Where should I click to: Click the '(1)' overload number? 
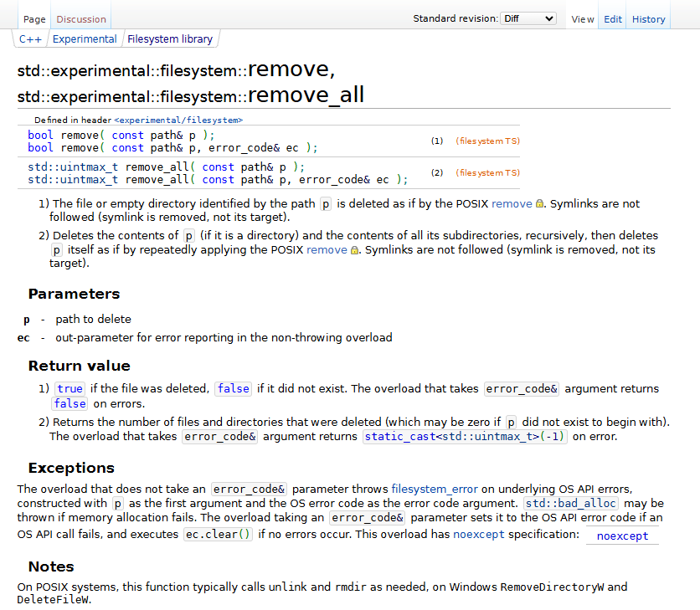(x=437, y=141)
